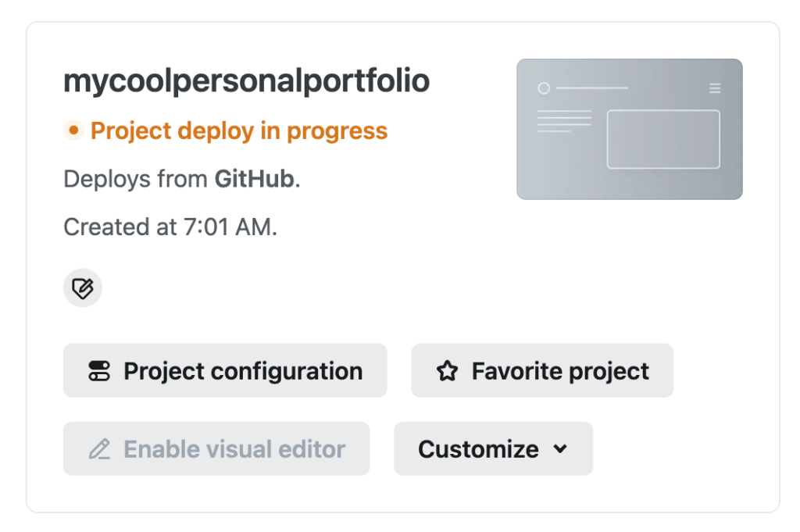Click the pencil icon in Enable visual editor
800x532 pixels.
(99, 449)
